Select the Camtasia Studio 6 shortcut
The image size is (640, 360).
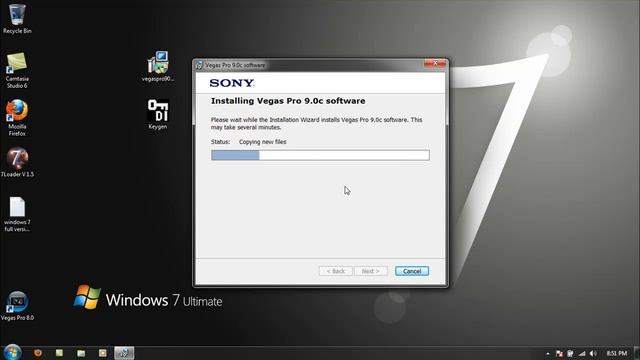coord(17,70)
